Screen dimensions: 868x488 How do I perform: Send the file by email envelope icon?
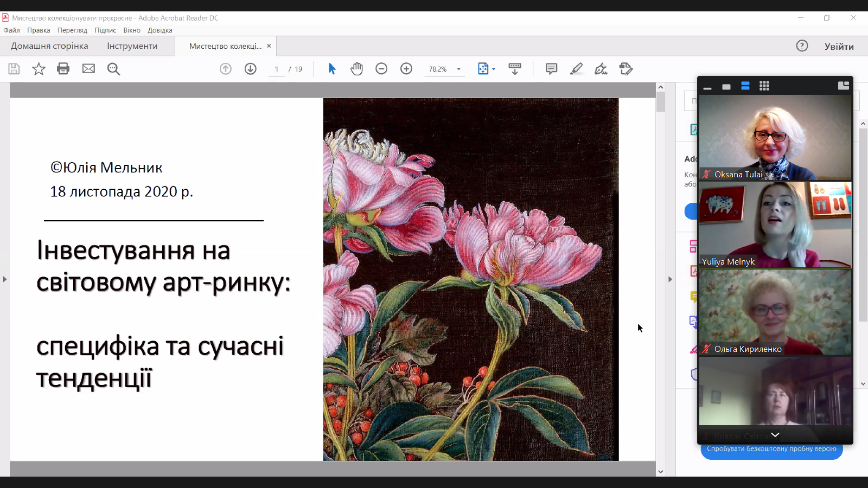[88, 69]
